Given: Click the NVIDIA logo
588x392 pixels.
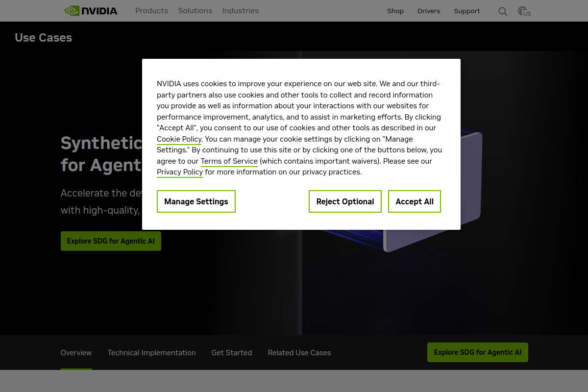Looking at the screenshot, I should 91,11.
